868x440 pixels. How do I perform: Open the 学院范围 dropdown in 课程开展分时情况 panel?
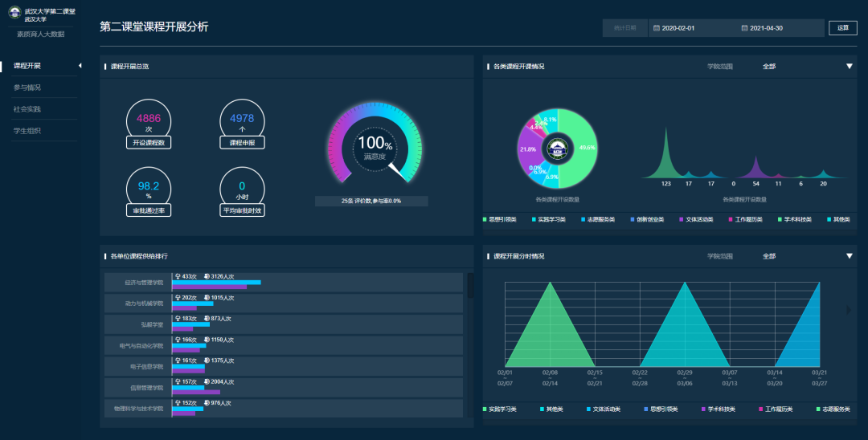(x=849, y=256)
